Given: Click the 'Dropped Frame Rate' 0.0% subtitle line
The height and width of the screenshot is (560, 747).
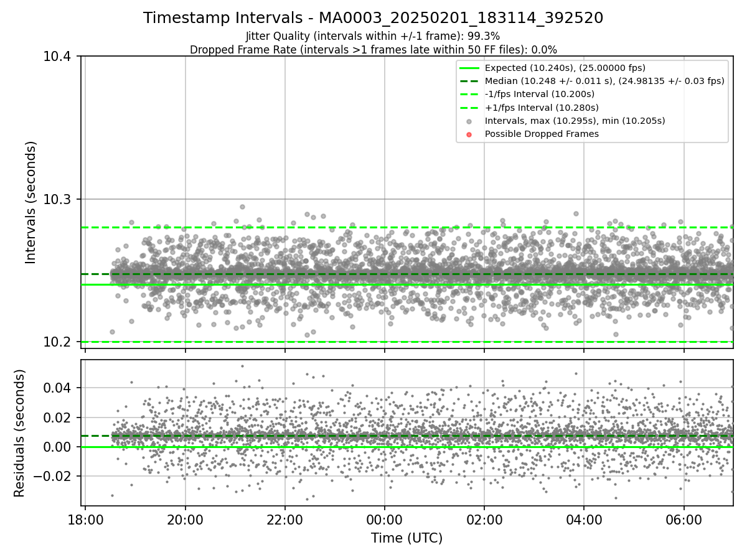Looking at the screenshot, I should pos(373,49).
